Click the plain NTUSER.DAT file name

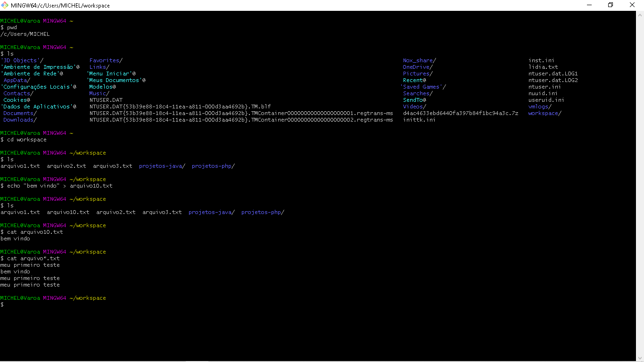[106, 100]
